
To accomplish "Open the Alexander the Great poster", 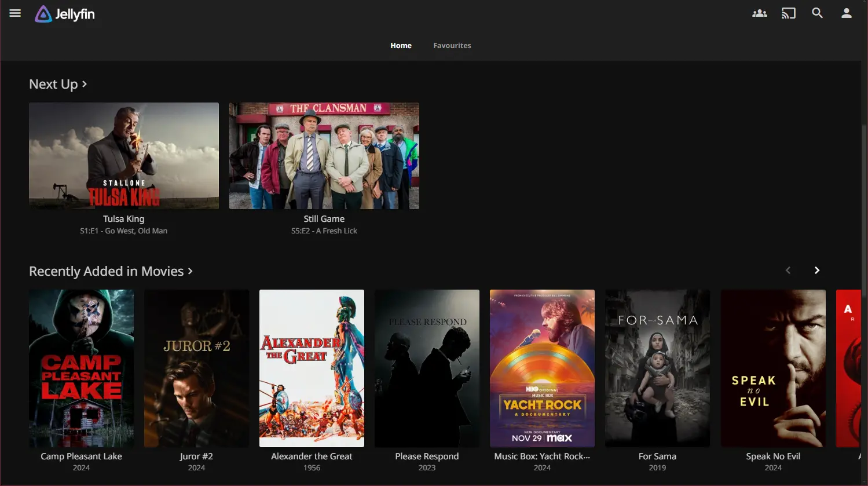I will point(312,368).
